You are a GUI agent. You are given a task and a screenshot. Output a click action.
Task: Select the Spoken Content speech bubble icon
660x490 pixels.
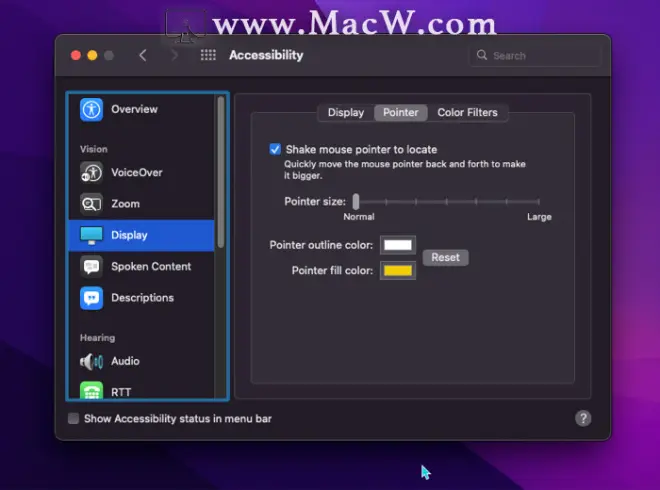[x=91, y=266]
